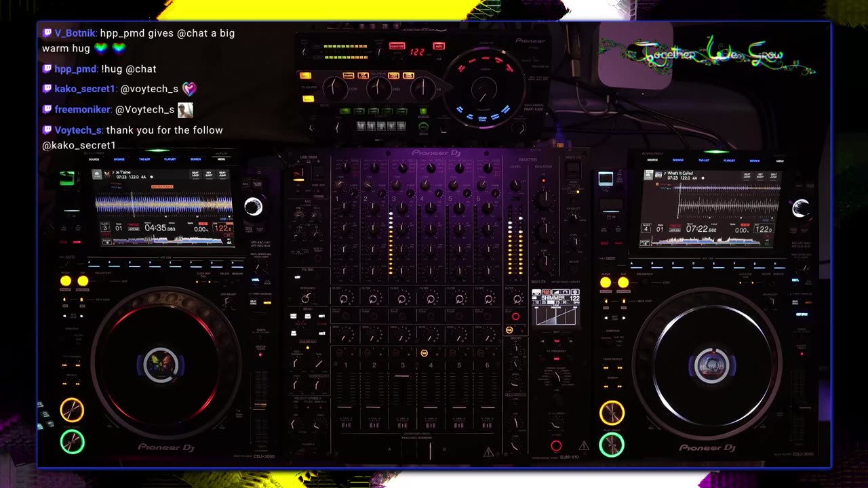Open PLAYLIST tab on left CDJ screen
The width and height of the screenshot is (868, 488).
click(170, 159)
